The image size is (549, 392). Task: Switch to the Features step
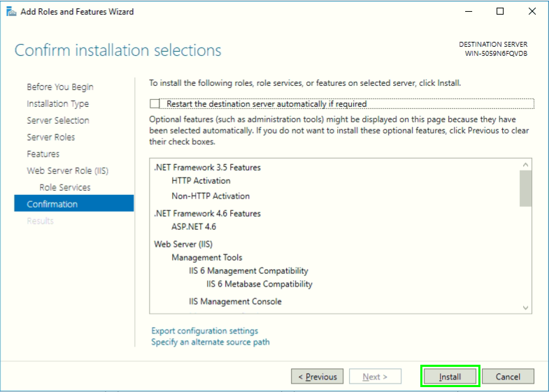pos(43,154)
